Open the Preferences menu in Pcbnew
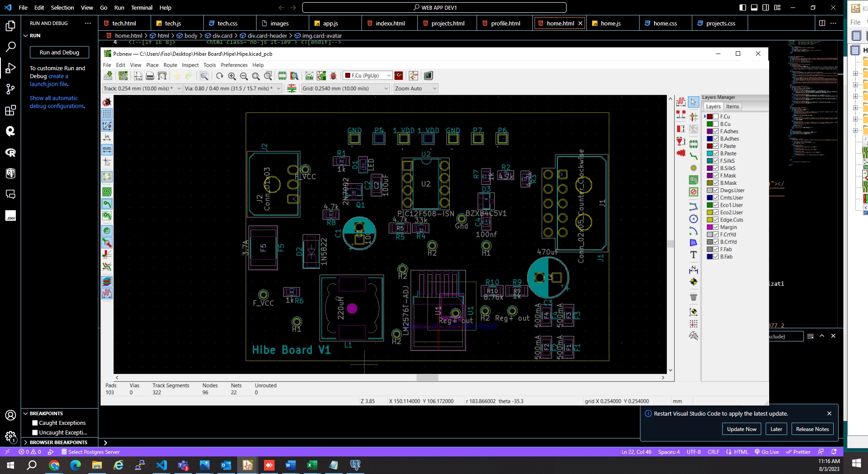868x474 pixels. coord(234,65)
